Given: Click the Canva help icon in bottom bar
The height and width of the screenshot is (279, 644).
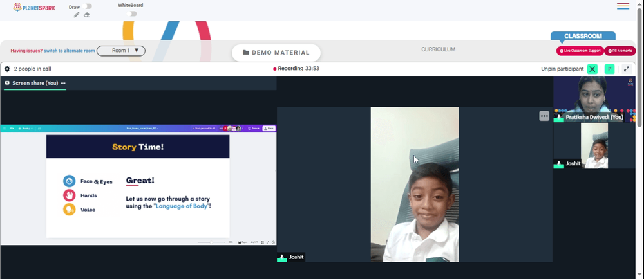Looking at the screenshot, I should 273,242.
